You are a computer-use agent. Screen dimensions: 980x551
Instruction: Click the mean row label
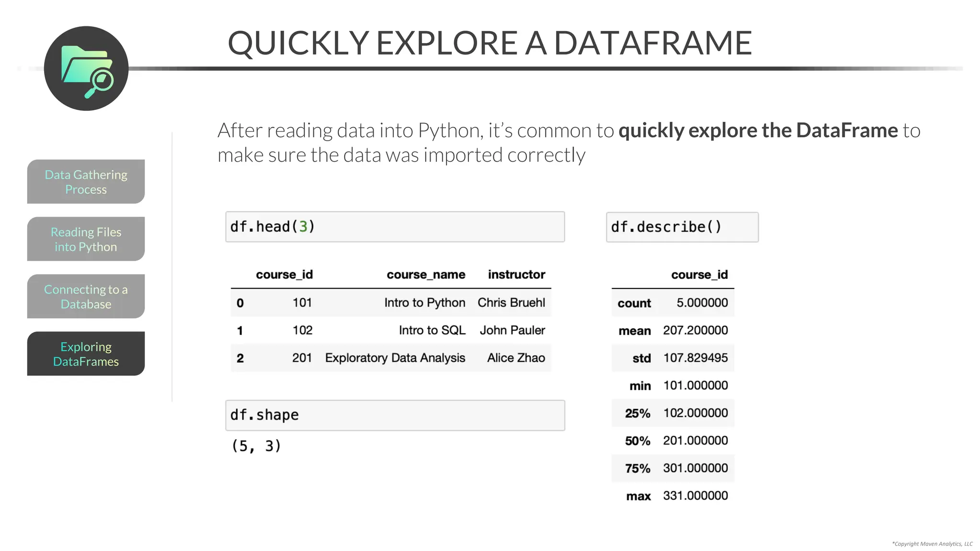pyautogui.click(x=635, y=331)
